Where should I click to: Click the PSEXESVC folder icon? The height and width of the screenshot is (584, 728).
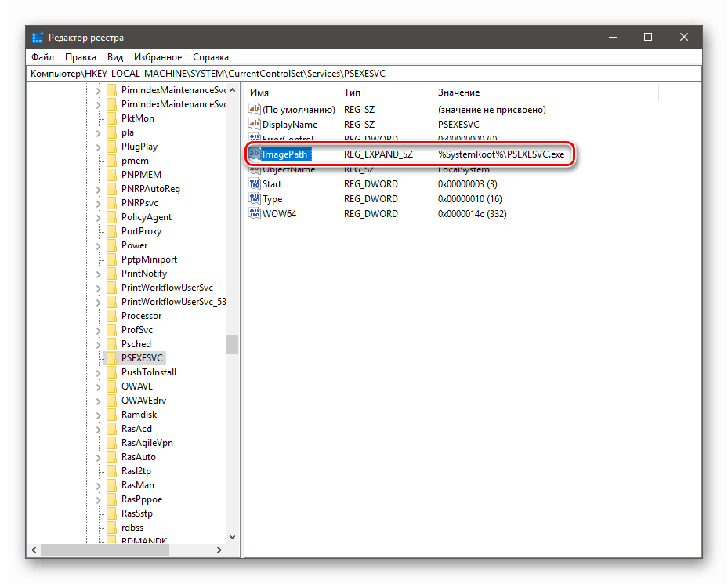(111, 358)
